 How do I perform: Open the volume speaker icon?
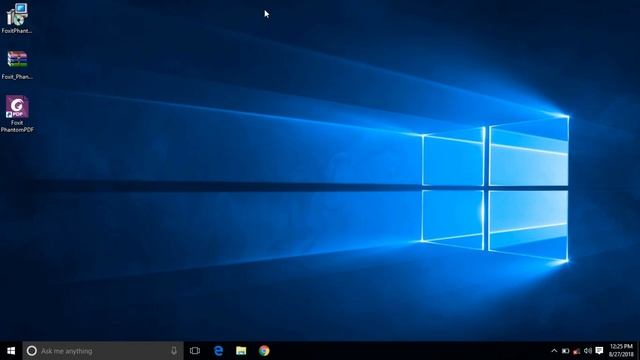pos(588,351)
